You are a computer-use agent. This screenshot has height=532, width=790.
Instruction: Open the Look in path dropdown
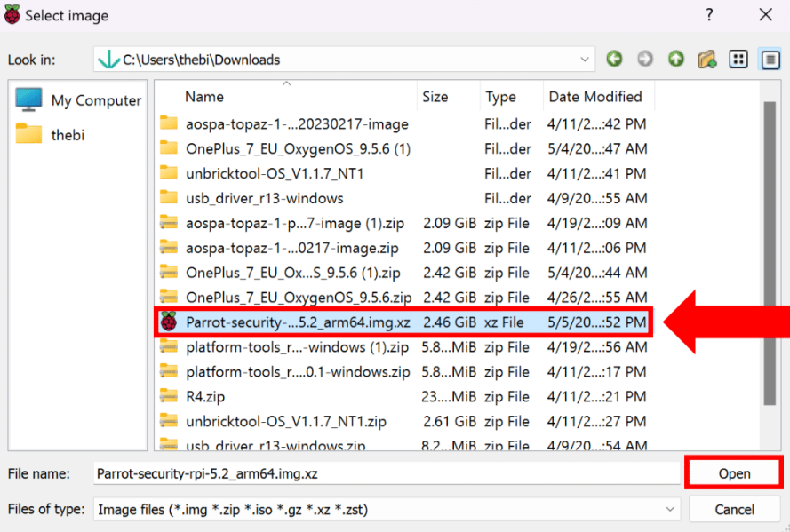coord(585,60)
